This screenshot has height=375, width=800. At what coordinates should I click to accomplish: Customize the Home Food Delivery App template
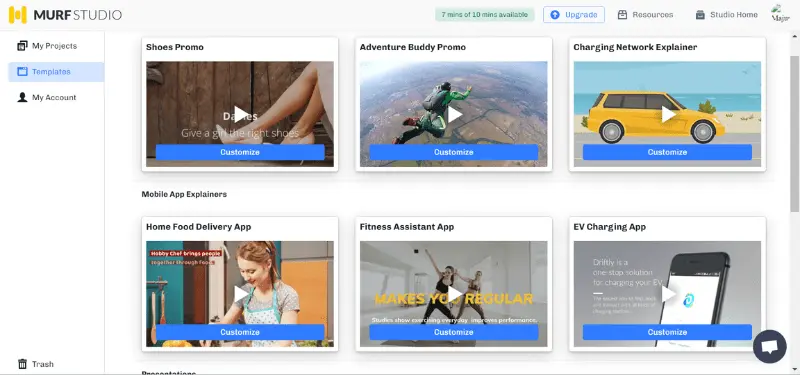(x=240, y=332)
